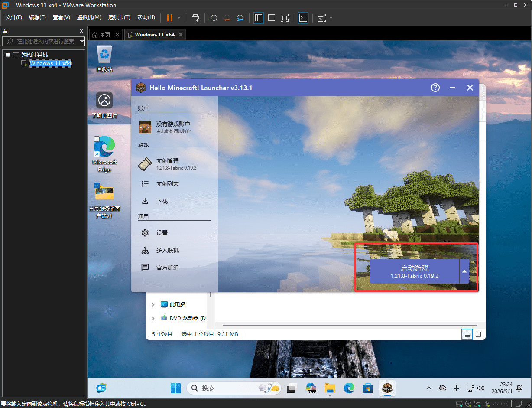This screenshot has height=408, width=532.
Task: Click the File Explorer horizontal scrollbar
Action: (349, 324)
